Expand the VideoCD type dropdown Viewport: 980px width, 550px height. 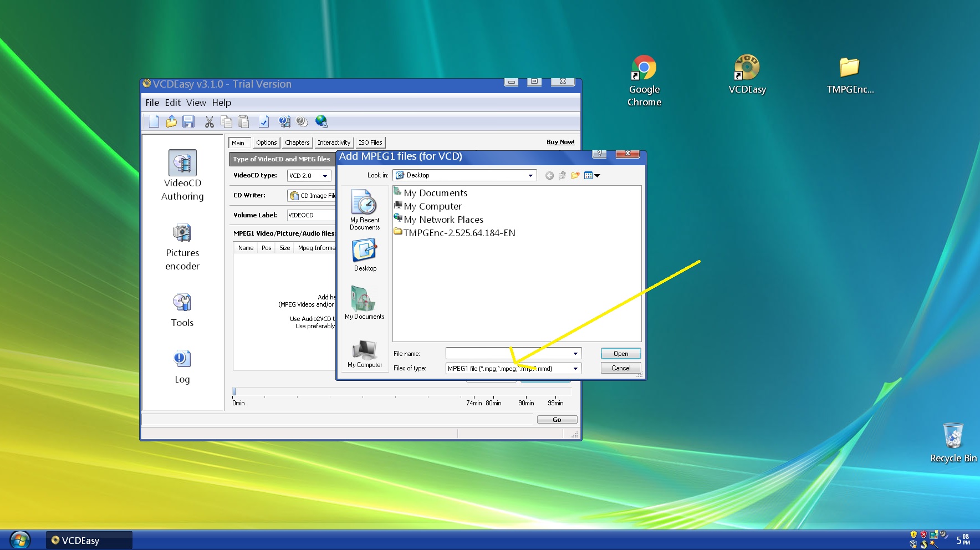click(325, 176)
